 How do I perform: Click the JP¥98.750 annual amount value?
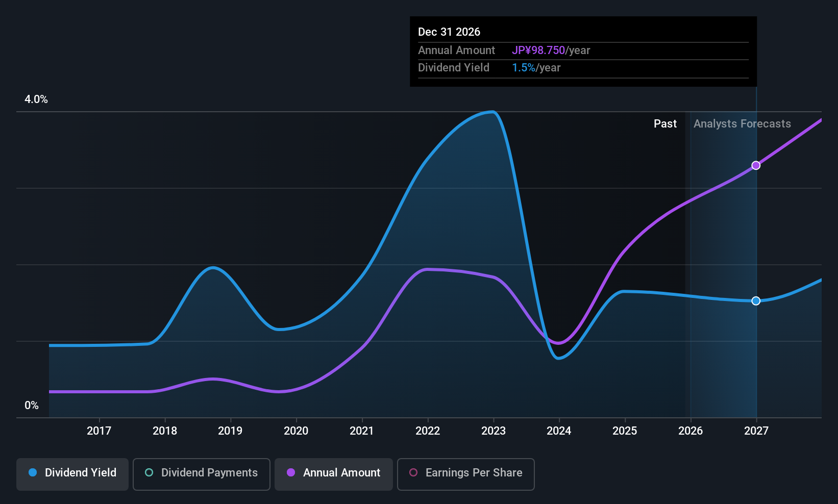(538, 51)
